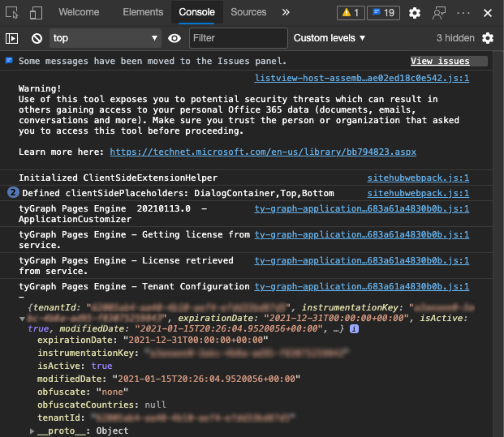Click the info icon on the tenant object

click(354, 328)
